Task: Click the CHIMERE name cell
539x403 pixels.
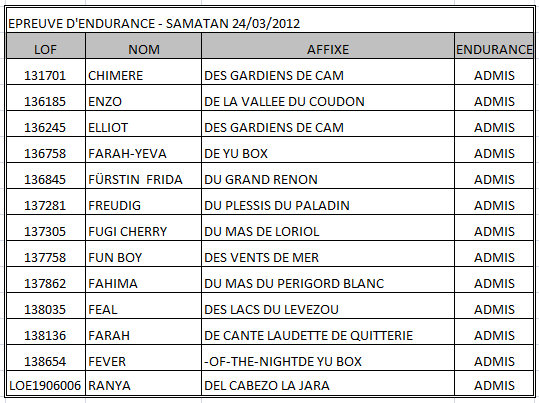Action: pos(144,72)
